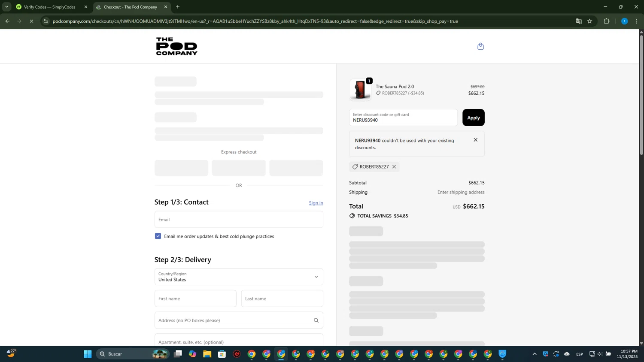Click the Express checkout label
The height and width of the screenshot is (362, 644).
point(239,152)
